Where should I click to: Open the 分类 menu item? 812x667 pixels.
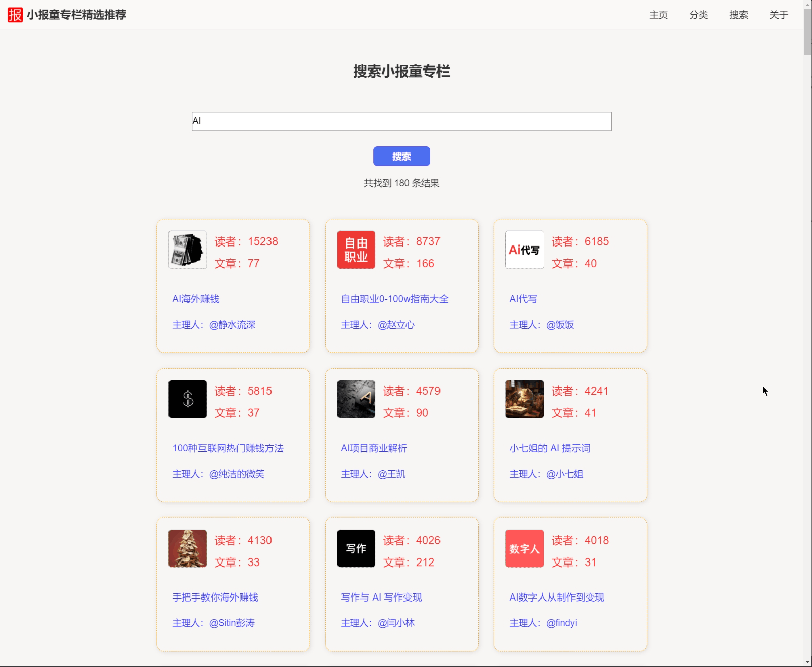pyautogui.click(x=698, y=15)
